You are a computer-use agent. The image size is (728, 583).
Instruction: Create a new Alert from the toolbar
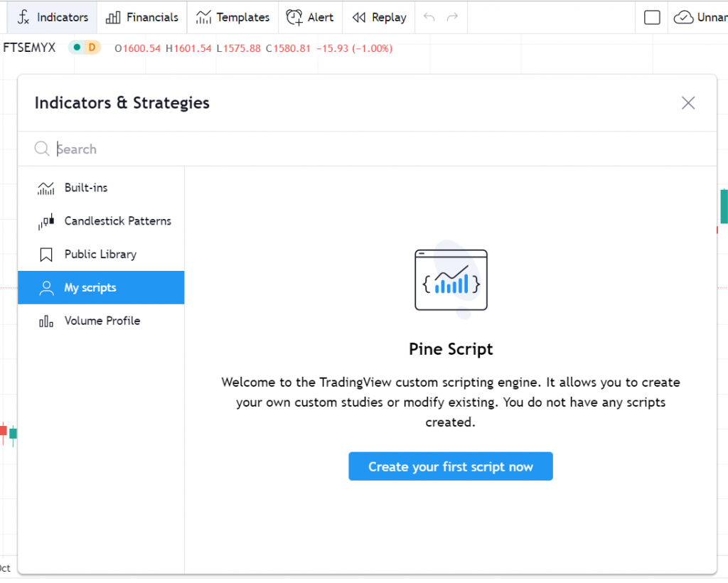coord(309,17)
